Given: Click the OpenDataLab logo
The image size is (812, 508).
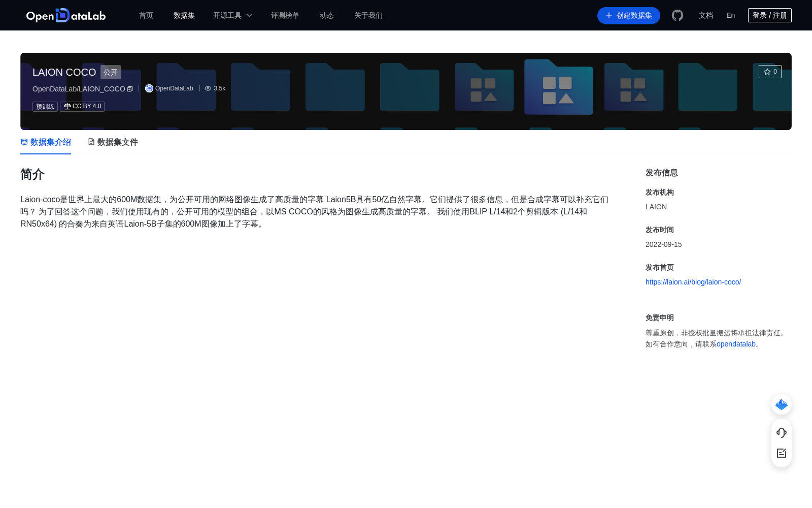Looking at the screenshot, I should click(x=66, y=15).
